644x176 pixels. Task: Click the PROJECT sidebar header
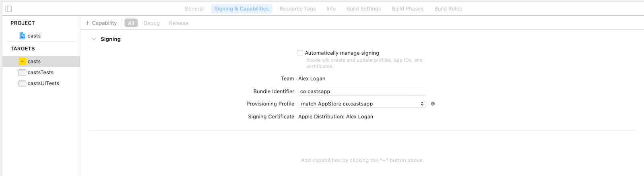click(x=23, y=23)
